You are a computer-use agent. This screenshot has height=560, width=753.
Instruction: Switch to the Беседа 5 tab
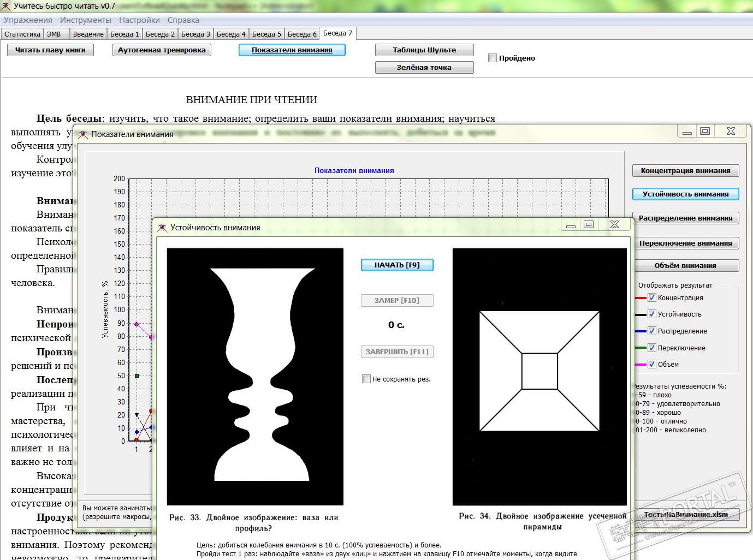pyautogui.click(x=267, y=34)
